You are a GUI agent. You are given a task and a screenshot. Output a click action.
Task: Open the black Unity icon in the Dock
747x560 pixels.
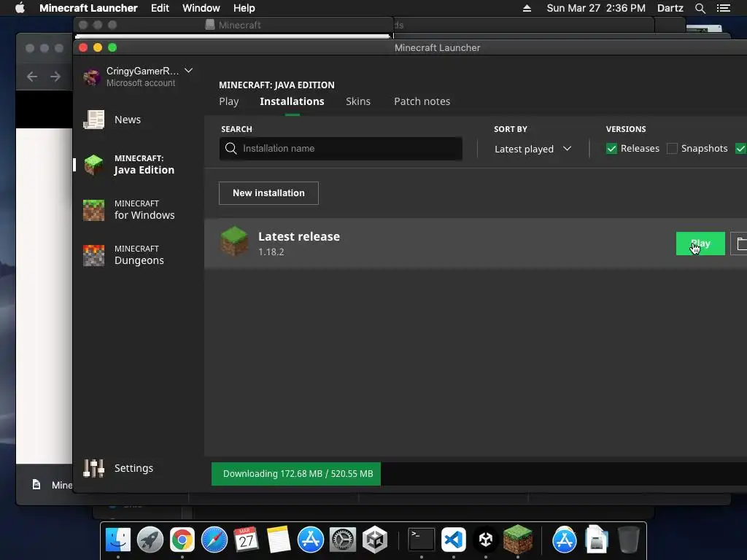click(x=485, y=540)
